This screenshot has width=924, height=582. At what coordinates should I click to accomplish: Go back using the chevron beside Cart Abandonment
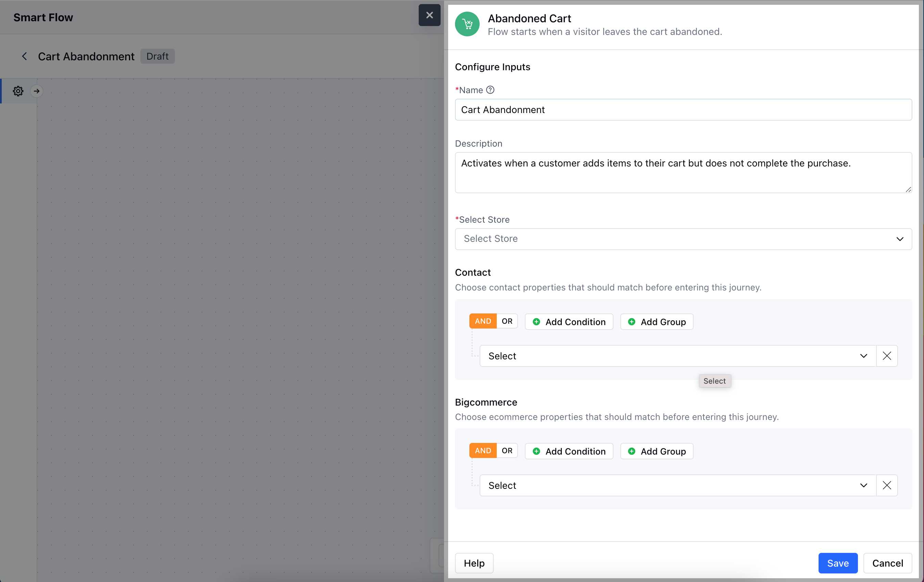(24, 57)
